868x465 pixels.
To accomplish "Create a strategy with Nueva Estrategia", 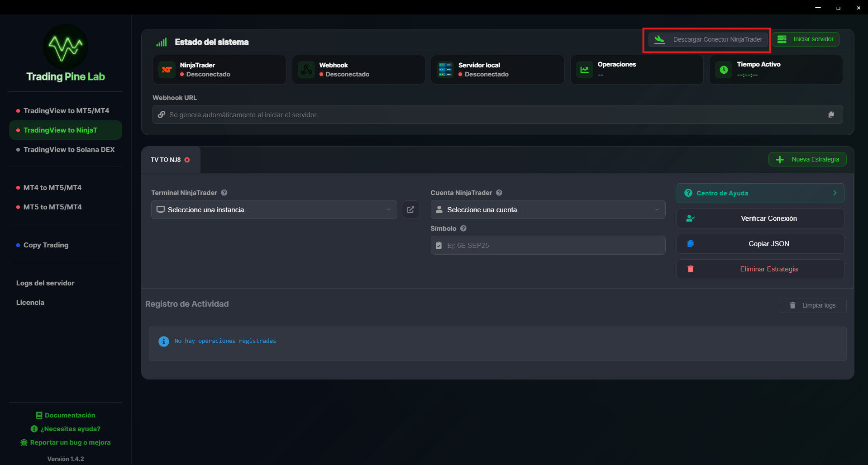I will 807,159.
